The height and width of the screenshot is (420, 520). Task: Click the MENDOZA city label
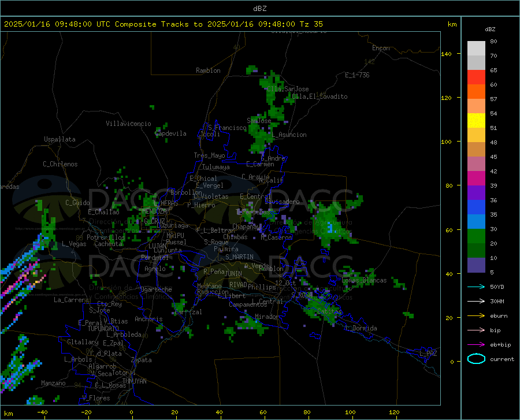(154, 211)
